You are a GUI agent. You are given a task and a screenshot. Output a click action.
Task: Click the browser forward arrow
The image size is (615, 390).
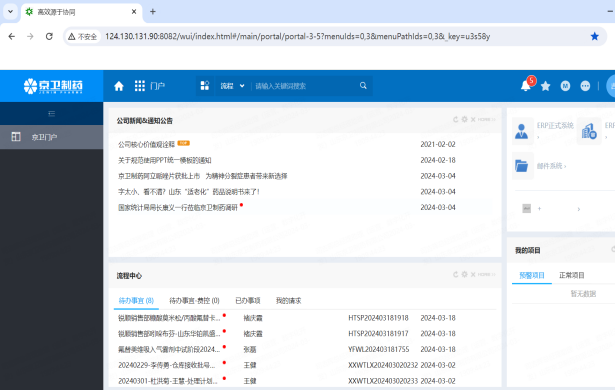pos(30,36)
